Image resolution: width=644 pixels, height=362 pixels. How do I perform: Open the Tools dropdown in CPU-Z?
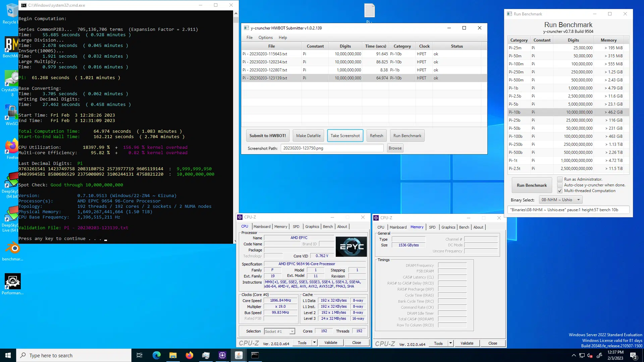tap(314, 343)
